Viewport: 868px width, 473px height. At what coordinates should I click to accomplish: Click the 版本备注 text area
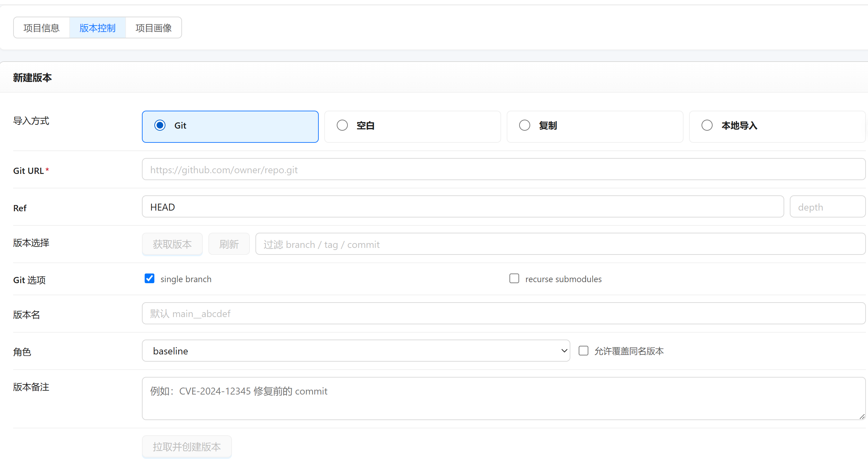(x=504, y=398)
